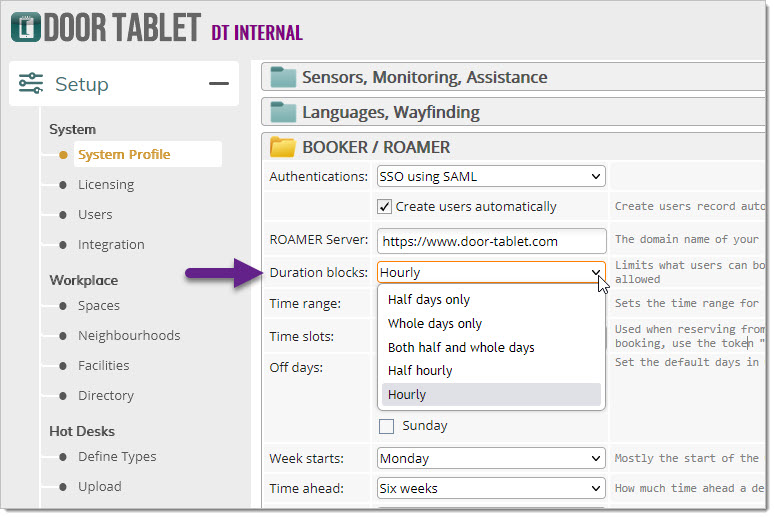Check the Sunday off day checkbox
Image resolution: width=774 pixels, height=517 pixels.
386,426
